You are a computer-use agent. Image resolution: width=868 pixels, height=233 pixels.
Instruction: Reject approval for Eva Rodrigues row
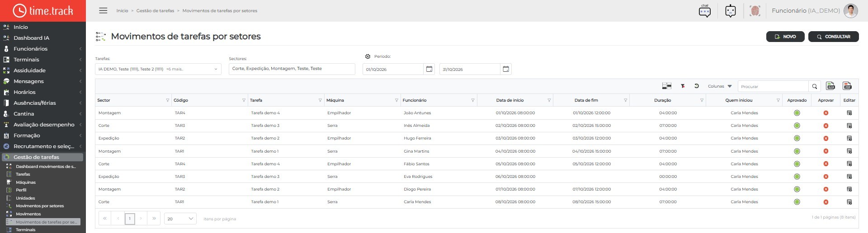click(826, 177)
